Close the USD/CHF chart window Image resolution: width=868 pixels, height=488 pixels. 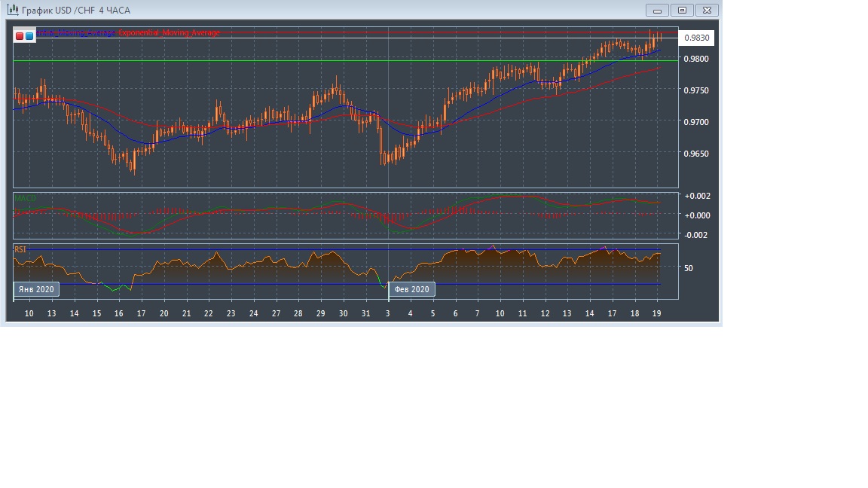pyautogui.click(x=707, y=11)
